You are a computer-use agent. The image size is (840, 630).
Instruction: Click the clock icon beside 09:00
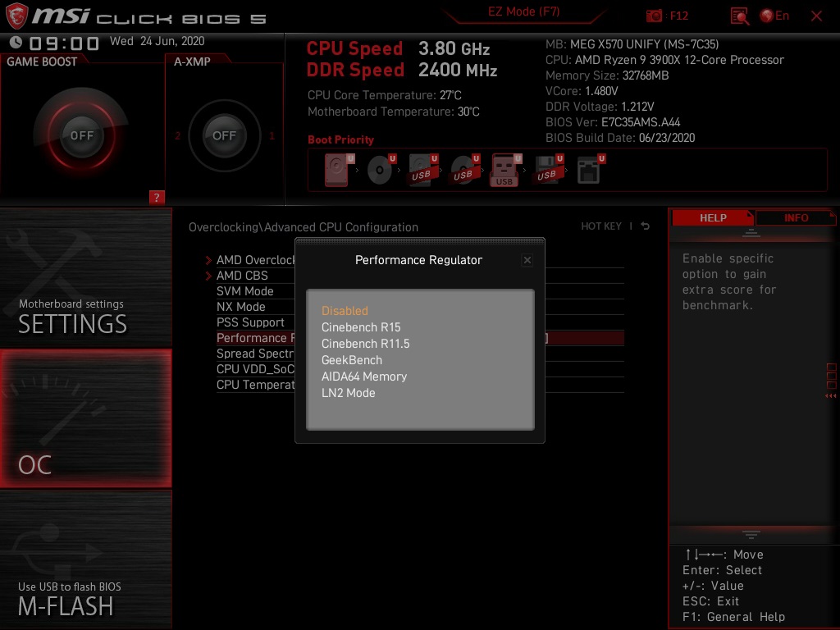(16, 42)
